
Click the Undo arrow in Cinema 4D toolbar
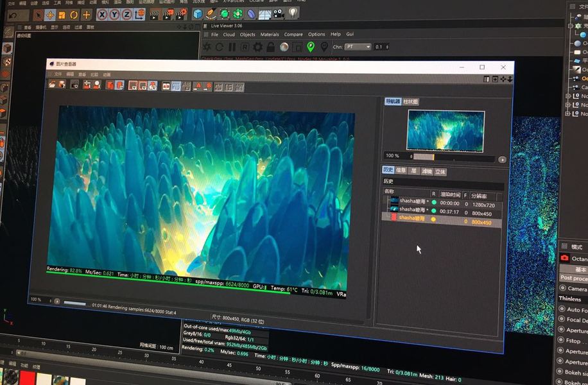click(12, 16)
